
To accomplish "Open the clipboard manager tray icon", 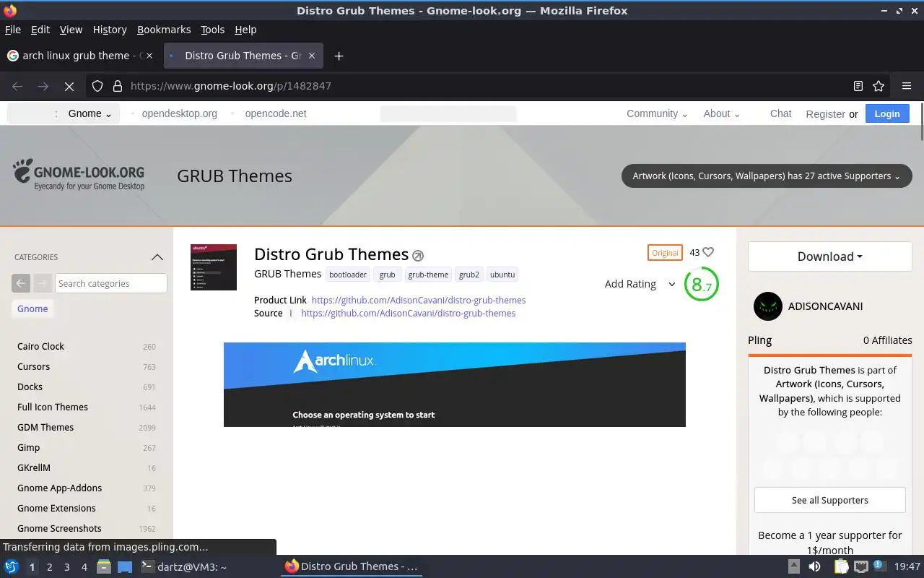I will (840, 566).
